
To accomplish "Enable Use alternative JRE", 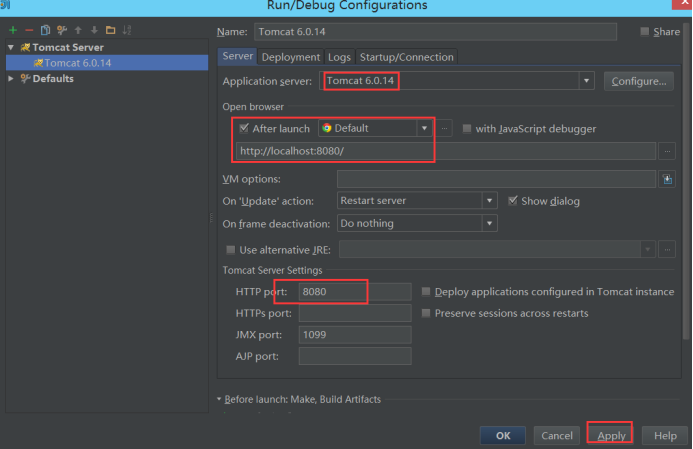I will (x=231, y=250).
